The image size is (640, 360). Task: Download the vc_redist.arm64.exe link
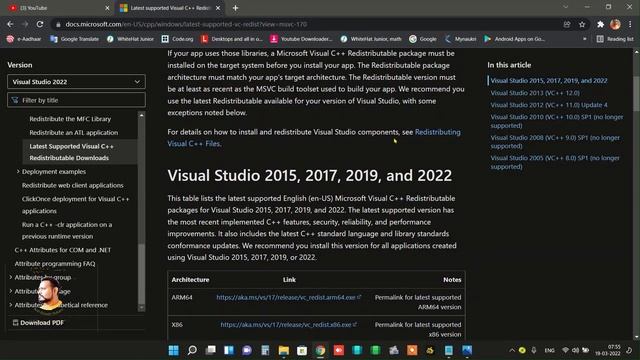[289, 297]
